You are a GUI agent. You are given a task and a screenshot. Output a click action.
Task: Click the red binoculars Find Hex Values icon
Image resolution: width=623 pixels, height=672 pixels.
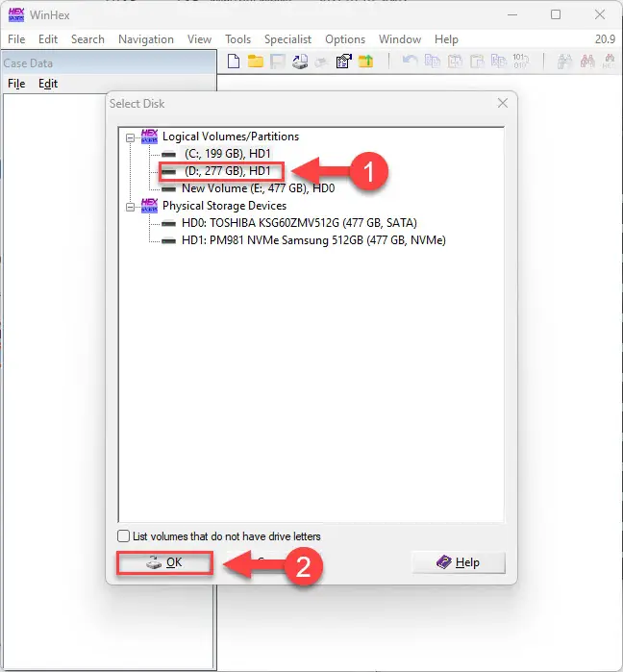pyautogui.click(x=587, y=62)
